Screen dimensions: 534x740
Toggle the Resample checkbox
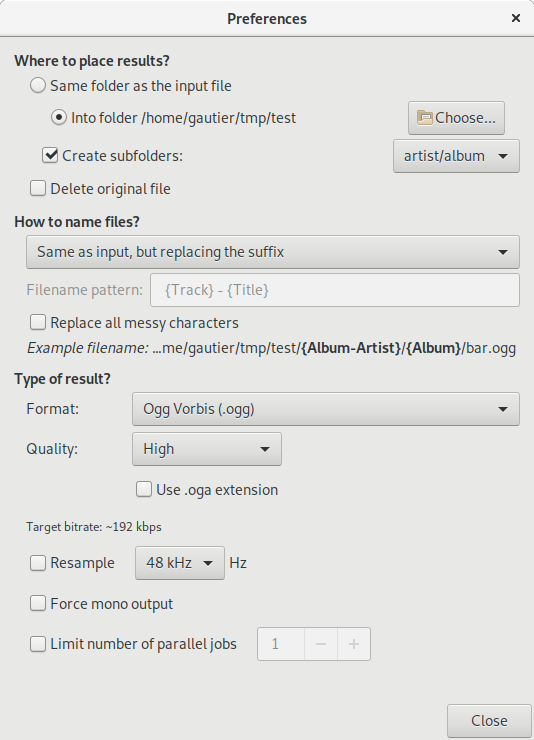click(x=38, y=563)
